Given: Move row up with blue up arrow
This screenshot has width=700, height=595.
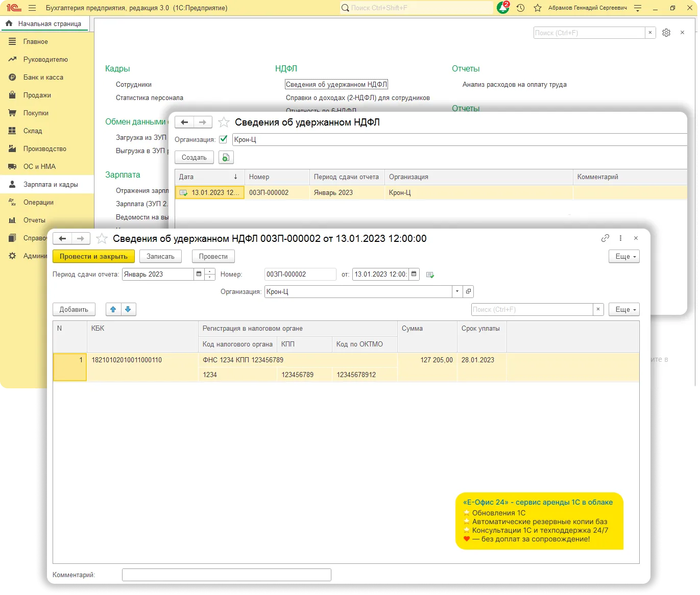Looking at the screenshot, I should [x=113, y=309].
